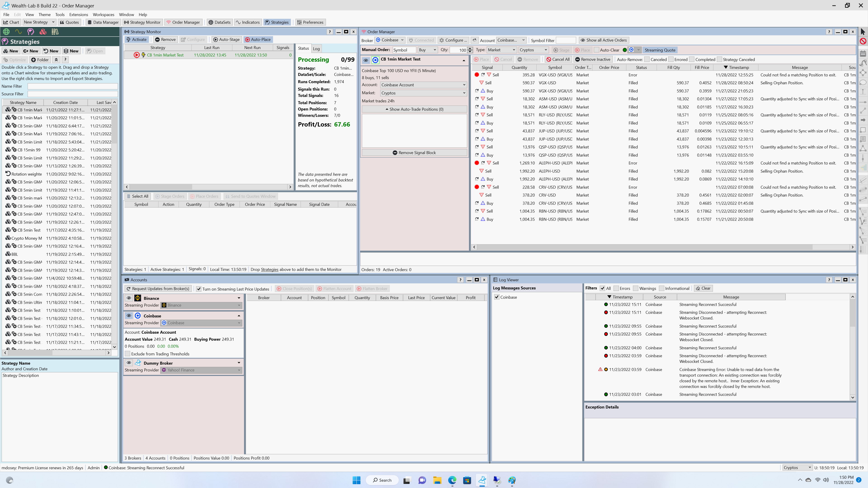This screenshot has width=868, height=488.
Task: Click inside the Name Filter field
Action: pyautogui.click(x=72, y=86)
